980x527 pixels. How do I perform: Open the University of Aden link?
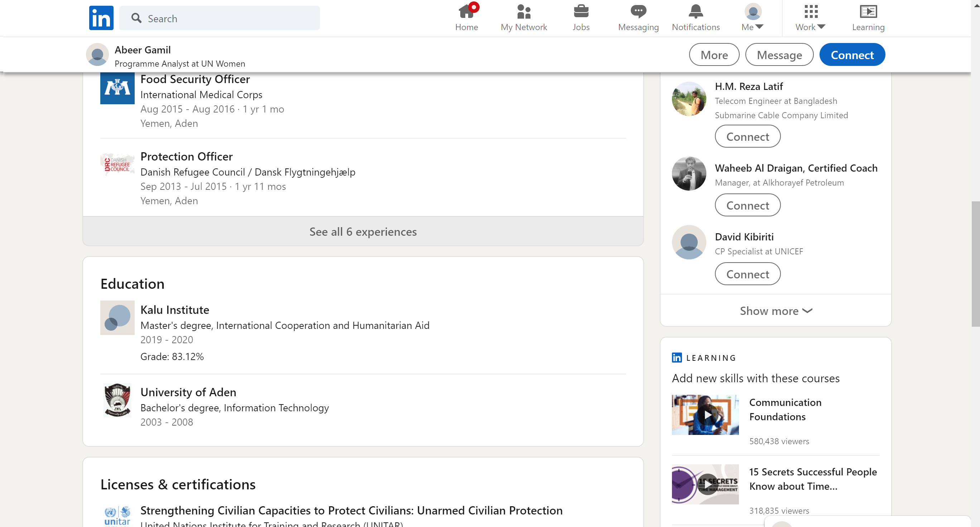pyautogui.click(x=188, y=392)
